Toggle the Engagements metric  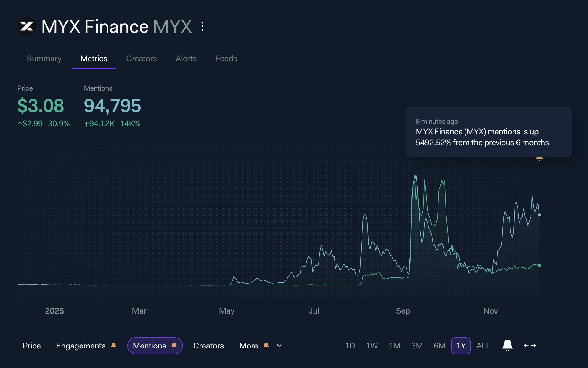81,346
